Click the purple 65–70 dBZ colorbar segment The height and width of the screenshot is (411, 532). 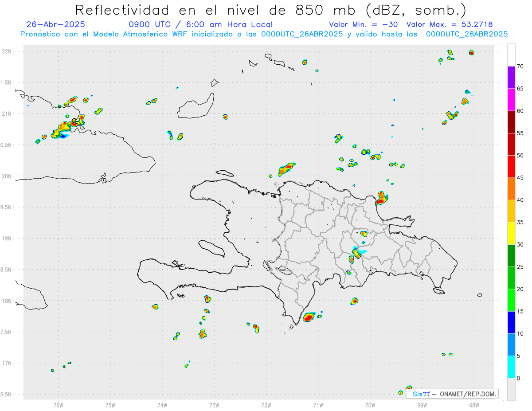pos(511,78)
